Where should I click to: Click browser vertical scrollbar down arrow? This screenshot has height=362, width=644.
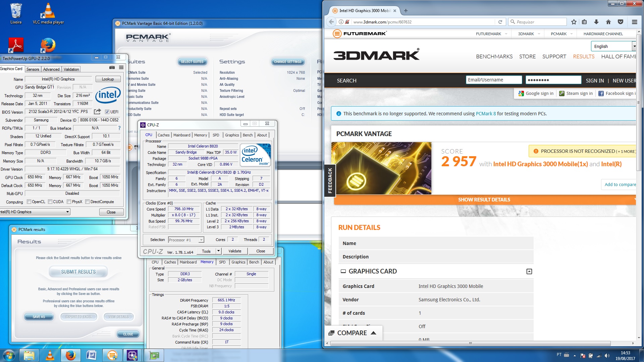click(x=639, y=338)
